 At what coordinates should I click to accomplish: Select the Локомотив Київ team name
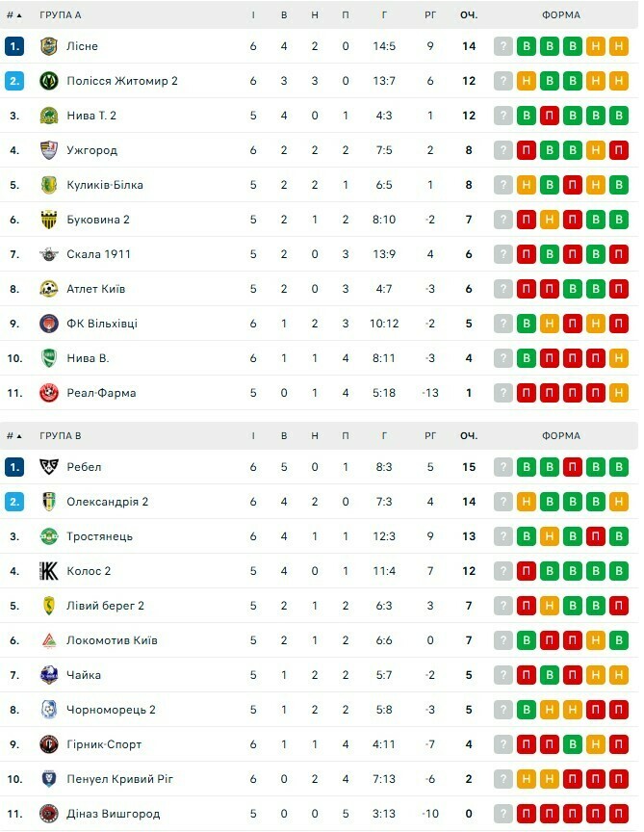click(x=112, y=640)
